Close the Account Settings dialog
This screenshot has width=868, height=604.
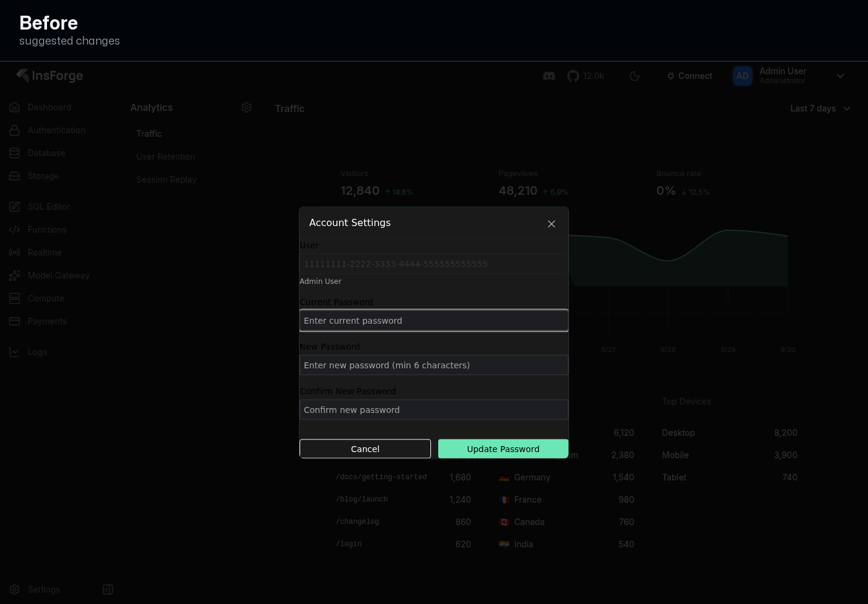(552, 224)
